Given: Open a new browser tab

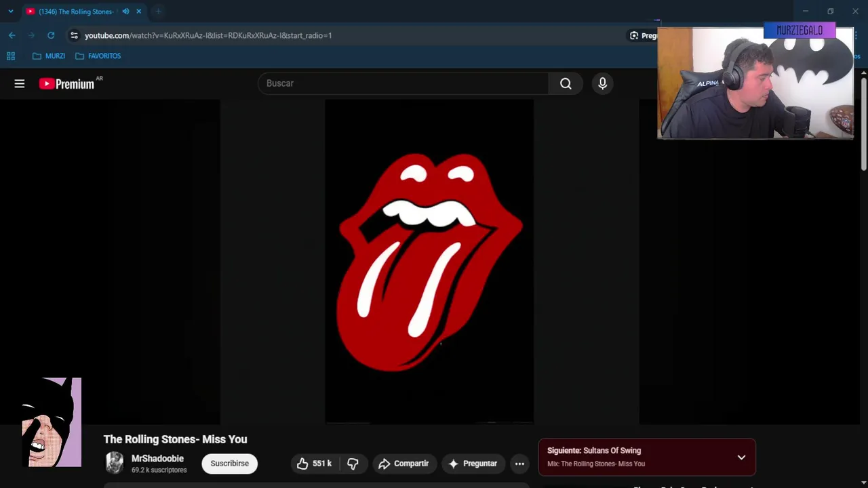Looking at the screenshot, I should pyautogui.click(x=158, y=12).
